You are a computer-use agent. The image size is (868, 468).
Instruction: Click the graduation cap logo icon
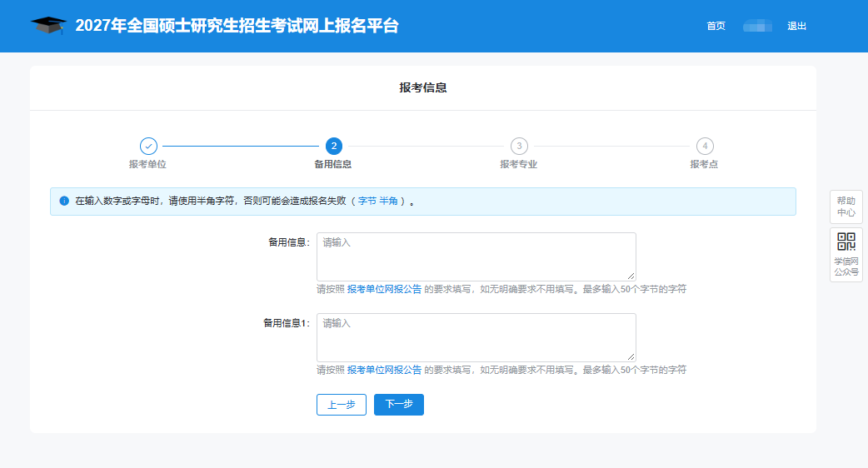(x=48, y=26)
